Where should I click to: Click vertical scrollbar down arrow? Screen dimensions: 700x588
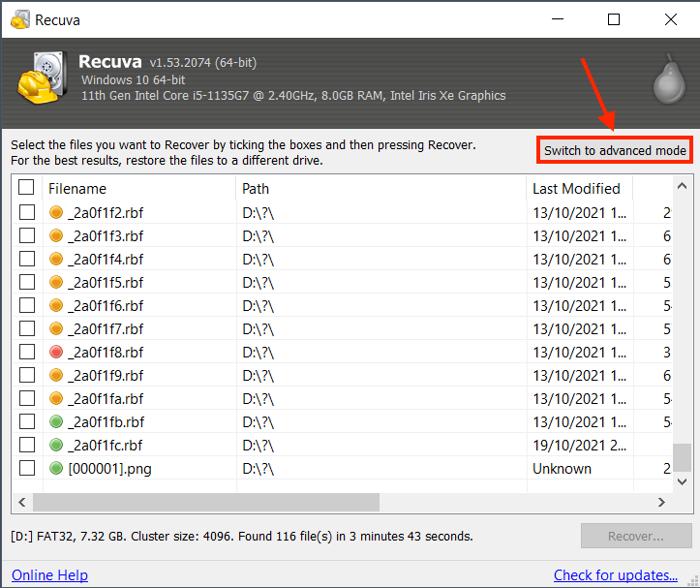[682, 481]
